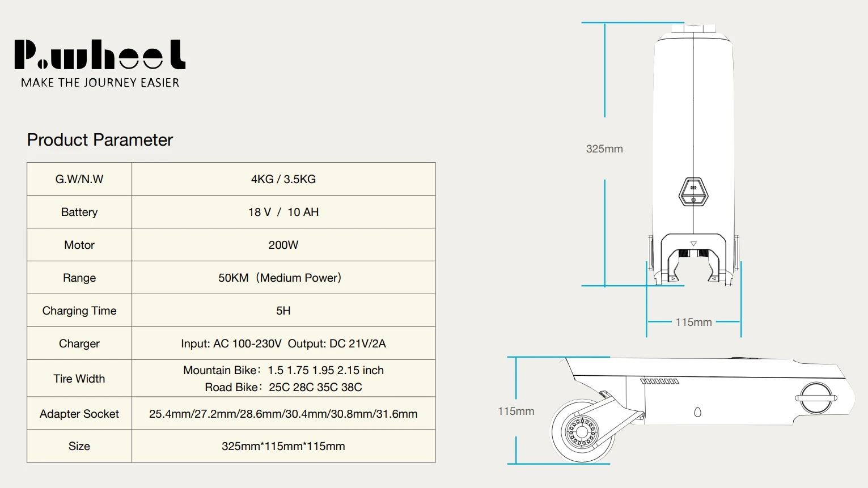
Task: Select the "Battery" row label
Action: [79, 212]
